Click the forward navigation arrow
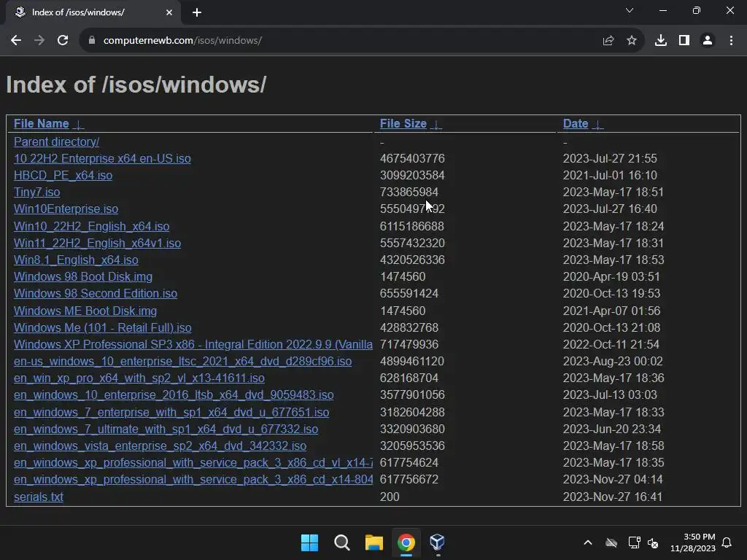Image resolution: width=747 pixels, height=560 pixels. pos(39,41)
